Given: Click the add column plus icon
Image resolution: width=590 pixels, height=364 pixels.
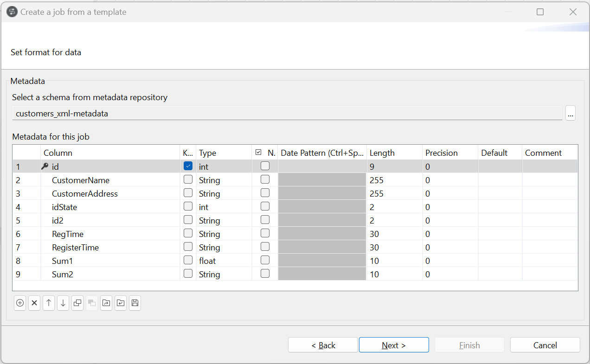Looking at the screenshot, I should tap(20, 303).
